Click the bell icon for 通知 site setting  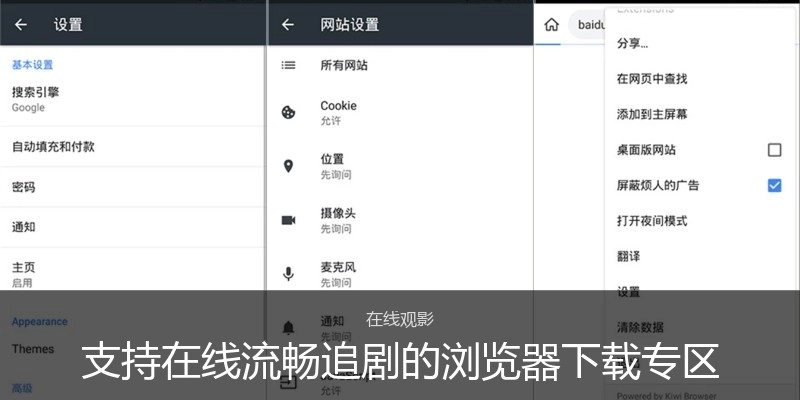coord(288,328)
